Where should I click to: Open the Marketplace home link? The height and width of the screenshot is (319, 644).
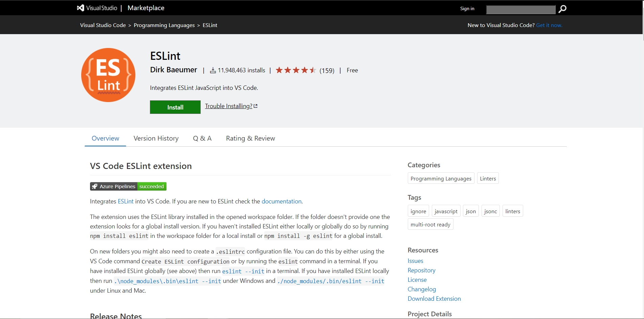(x=146, y=8)
